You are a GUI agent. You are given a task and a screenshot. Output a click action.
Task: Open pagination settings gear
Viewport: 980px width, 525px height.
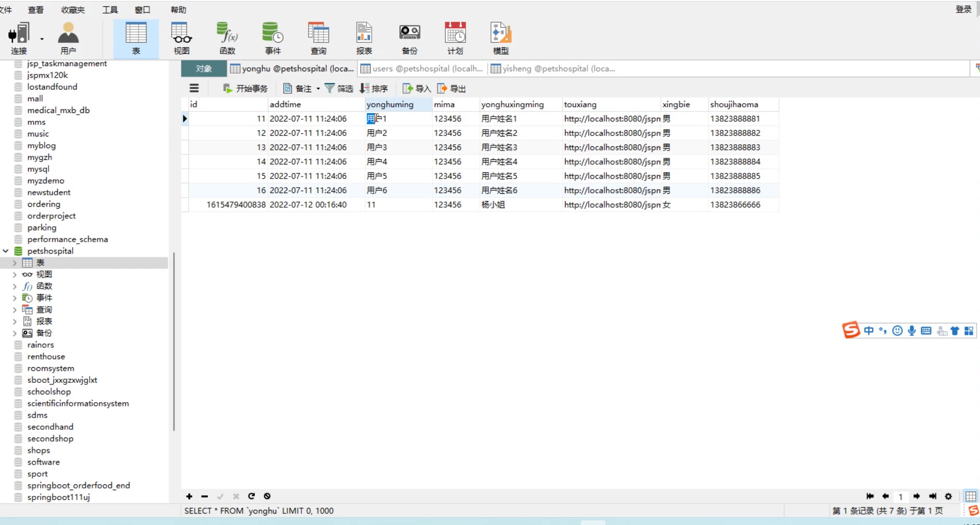(948, 496)
